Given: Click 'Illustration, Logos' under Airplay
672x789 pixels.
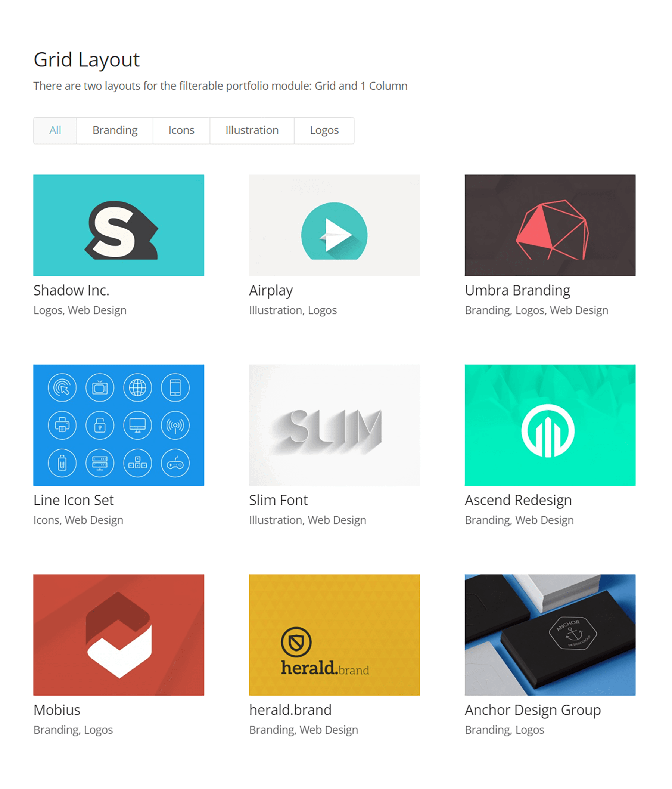Looking at the screenshot, I should [x=293, y=311].
